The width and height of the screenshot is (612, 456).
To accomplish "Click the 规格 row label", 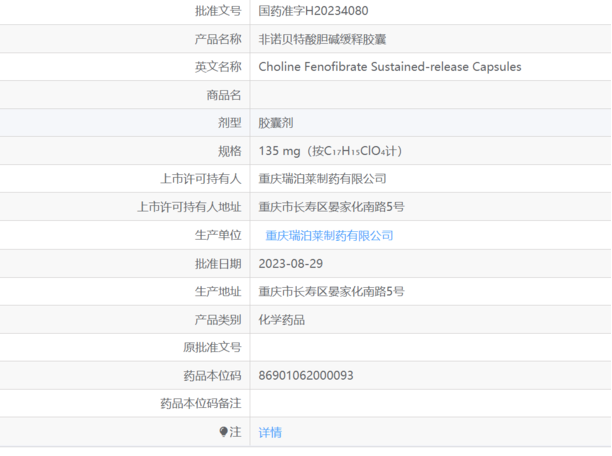I will 229,151.
